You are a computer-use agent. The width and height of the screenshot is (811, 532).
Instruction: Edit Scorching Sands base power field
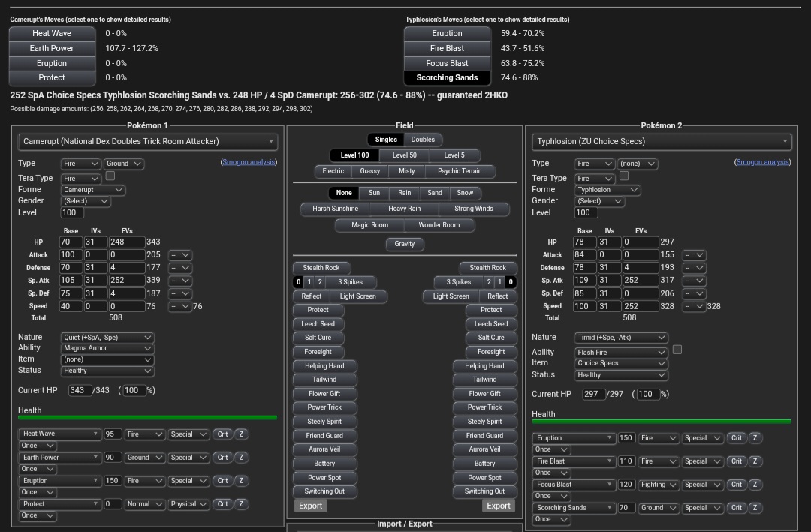[x=626, y=508]
